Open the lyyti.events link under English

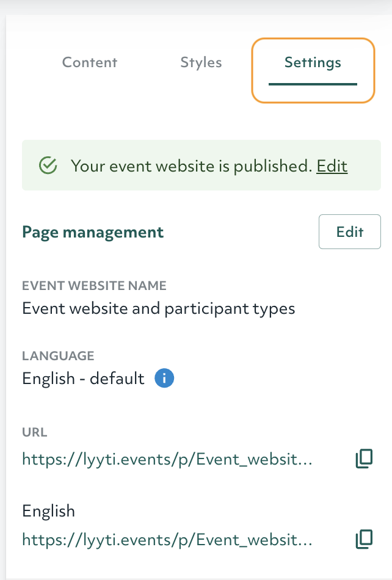167,539
